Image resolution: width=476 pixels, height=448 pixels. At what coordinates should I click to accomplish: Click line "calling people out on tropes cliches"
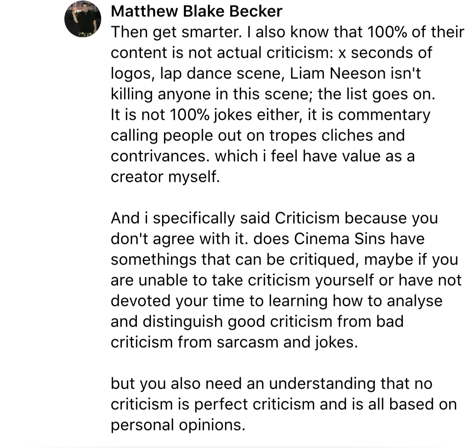258,135
